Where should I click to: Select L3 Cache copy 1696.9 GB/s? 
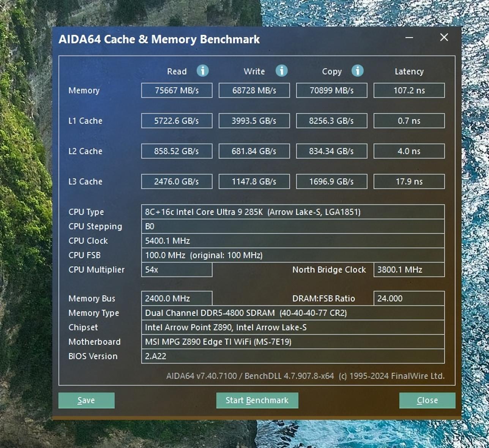pos(332,181)
